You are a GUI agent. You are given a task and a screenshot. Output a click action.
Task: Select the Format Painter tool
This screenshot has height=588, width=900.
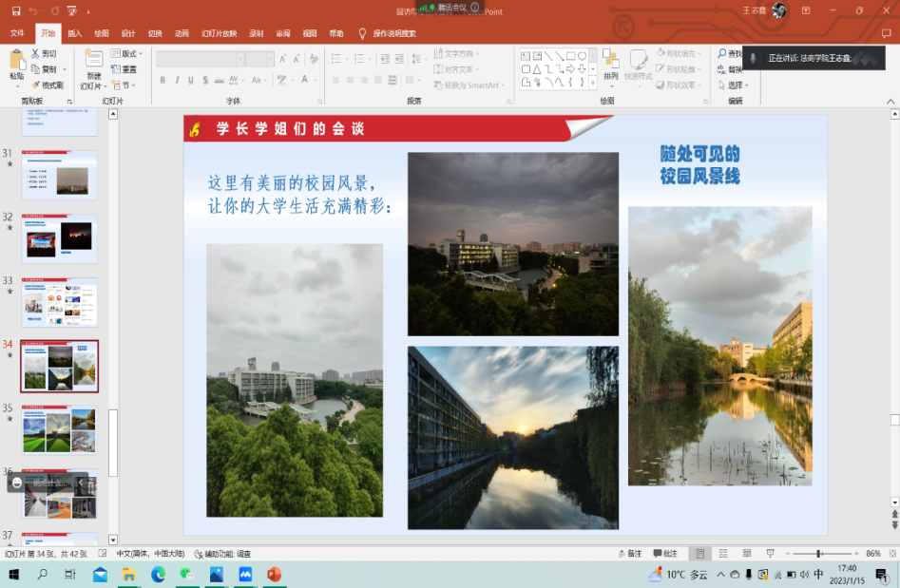click(36, 85)
